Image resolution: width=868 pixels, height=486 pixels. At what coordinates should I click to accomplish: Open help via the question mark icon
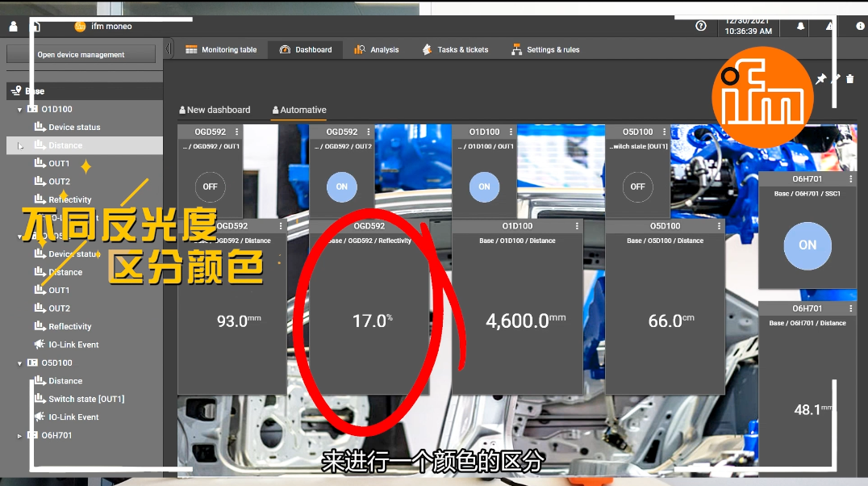[700, 26]
